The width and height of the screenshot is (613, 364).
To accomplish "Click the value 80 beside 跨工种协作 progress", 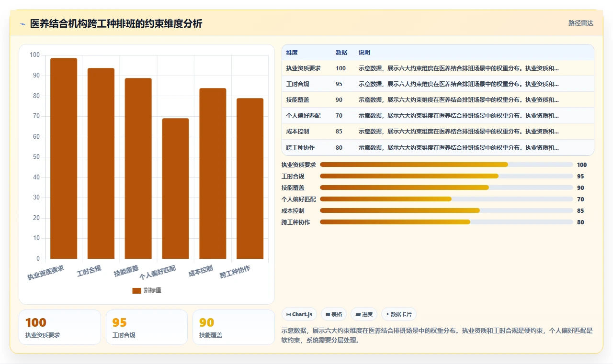I will click(580, 222).
